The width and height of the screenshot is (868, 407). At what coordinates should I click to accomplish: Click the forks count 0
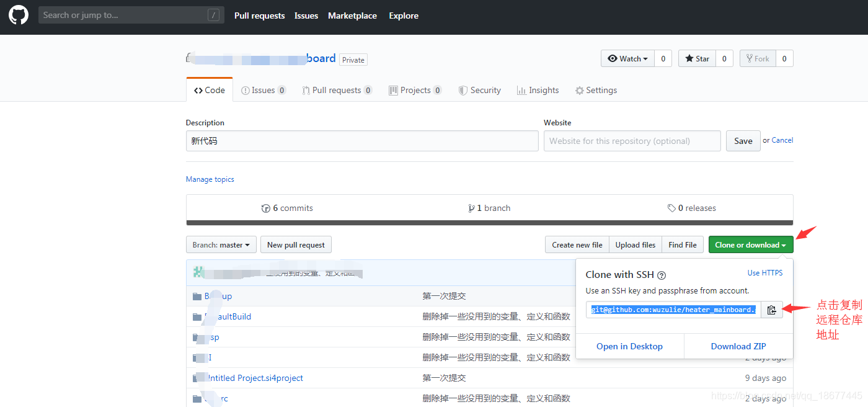point(784,58)
